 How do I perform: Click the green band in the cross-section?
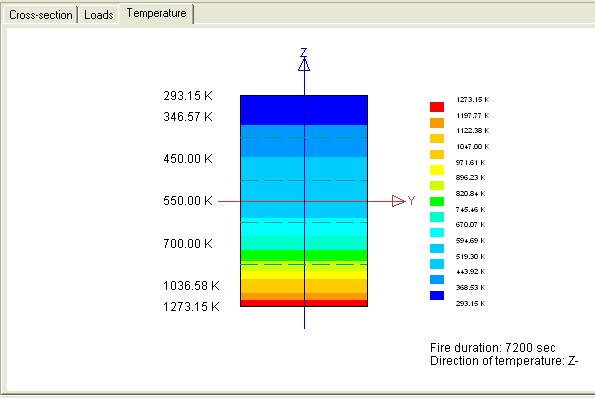point(304,255)
